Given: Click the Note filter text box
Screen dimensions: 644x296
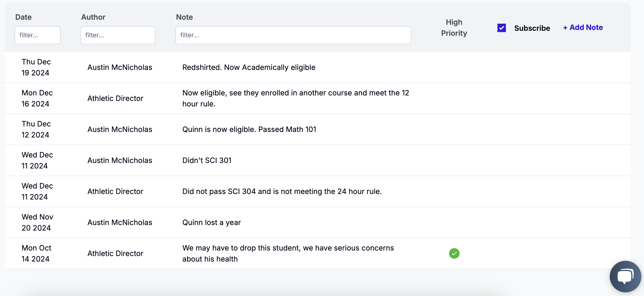Looking at the screenshot, I should 293,35.
